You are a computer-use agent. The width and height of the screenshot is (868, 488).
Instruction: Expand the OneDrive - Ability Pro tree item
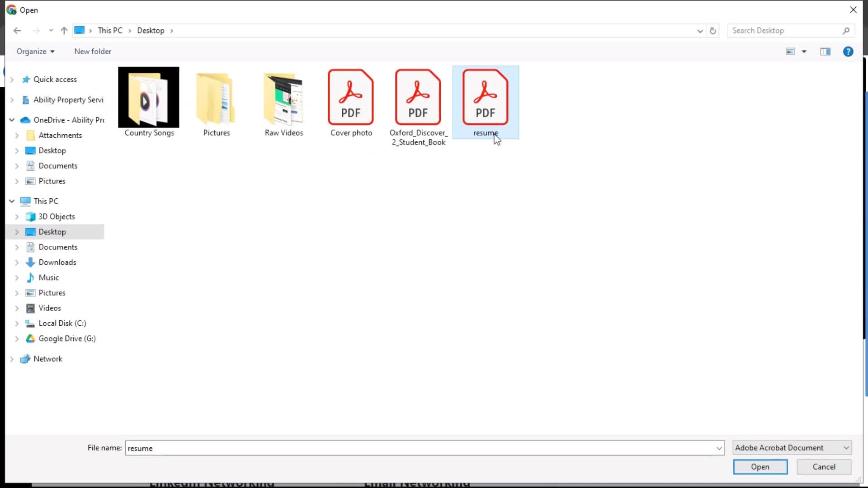pyautogui.click(x=11, y=119)
